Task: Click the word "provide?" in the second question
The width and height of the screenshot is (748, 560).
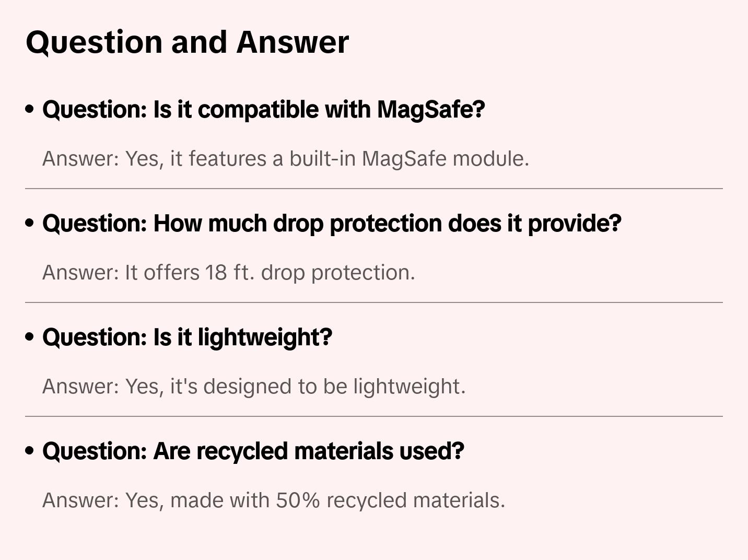Action: (x=575, y=224)
